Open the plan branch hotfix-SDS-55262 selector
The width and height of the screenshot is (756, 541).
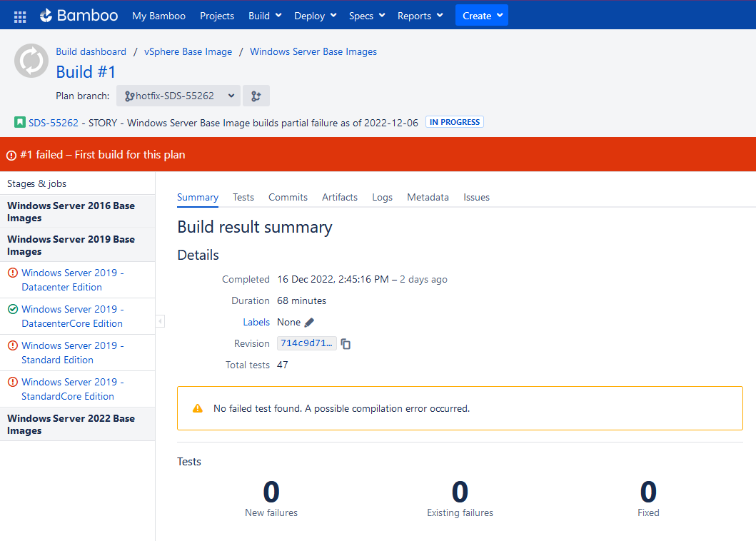(x=178, y=96)
